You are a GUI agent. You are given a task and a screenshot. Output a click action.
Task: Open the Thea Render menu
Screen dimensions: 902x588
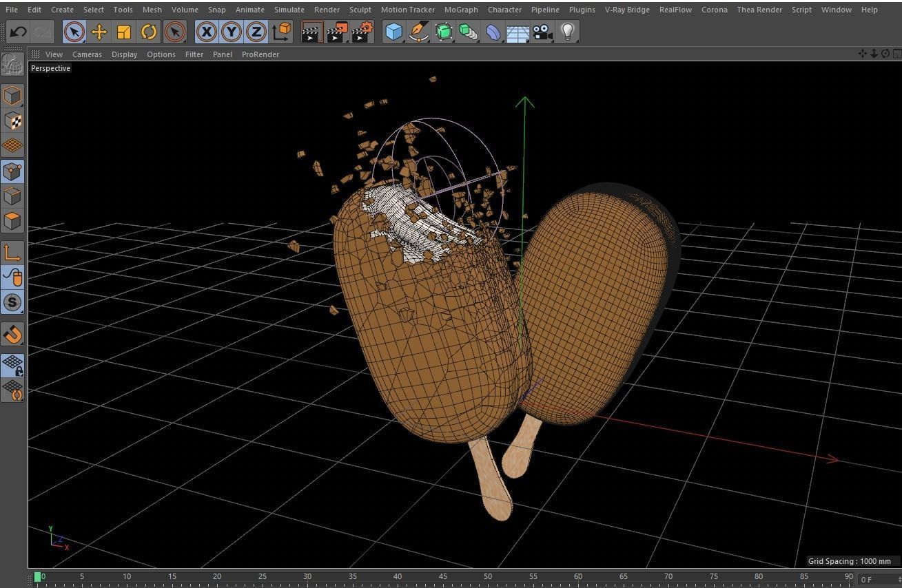coord(759,10)
